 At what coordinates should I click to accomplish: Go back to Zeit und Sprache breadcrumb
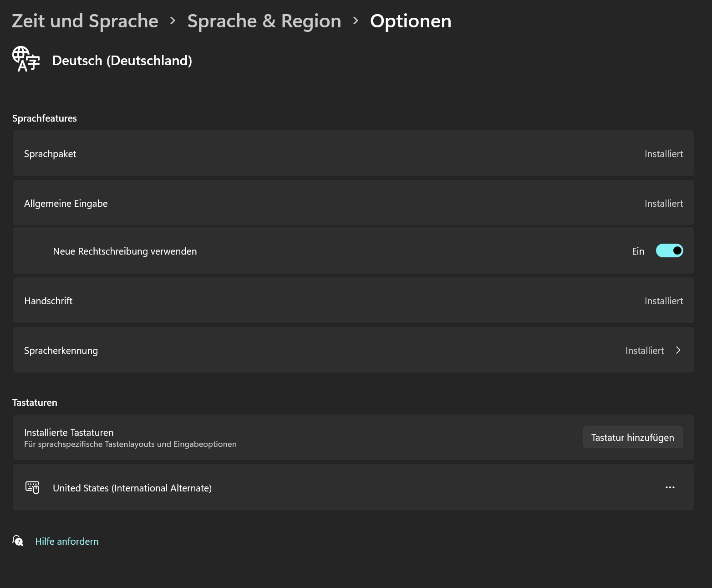coord(85,21)
